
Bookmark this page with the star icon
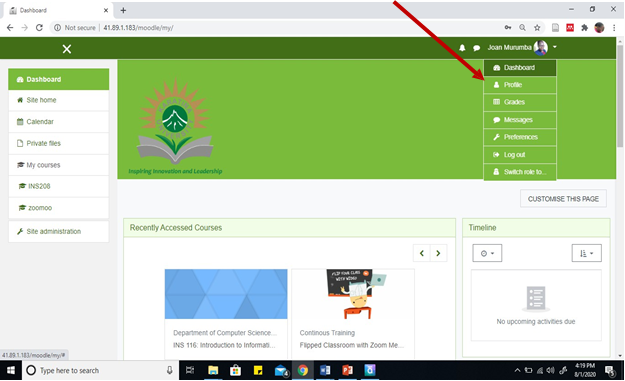point(537,27)
